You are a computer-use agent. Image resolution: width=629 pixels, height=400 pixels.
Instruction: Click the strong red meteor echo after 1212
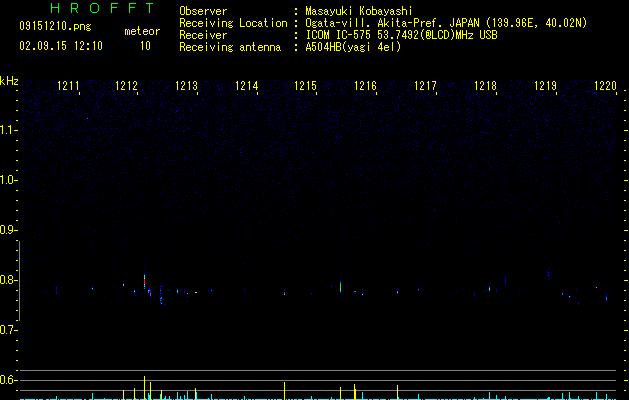(144, 281)
